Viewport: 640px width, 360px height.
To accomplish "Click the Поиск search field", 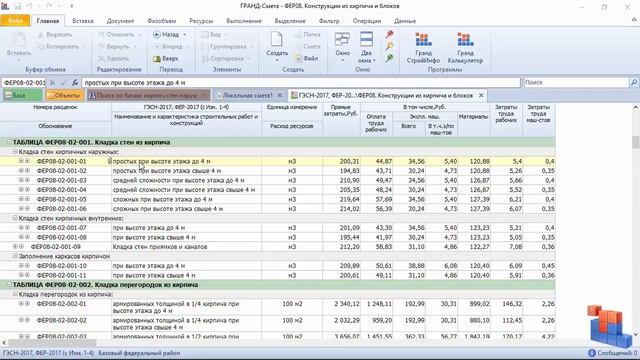I will pyautogui.click(x=576, y=82).
